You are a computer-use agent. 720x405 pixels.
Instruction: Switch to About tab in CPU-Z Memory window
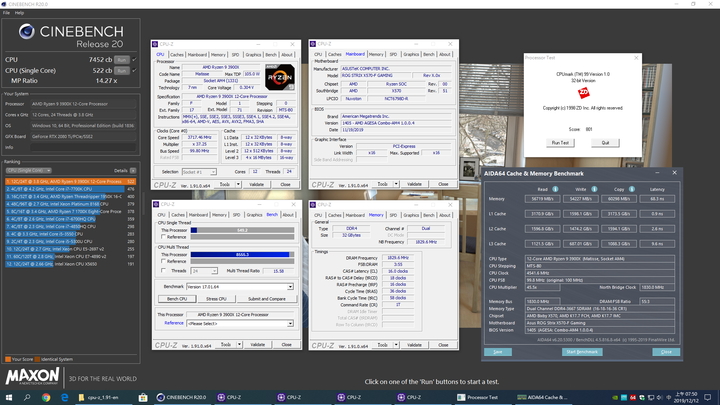pos(444,215)
